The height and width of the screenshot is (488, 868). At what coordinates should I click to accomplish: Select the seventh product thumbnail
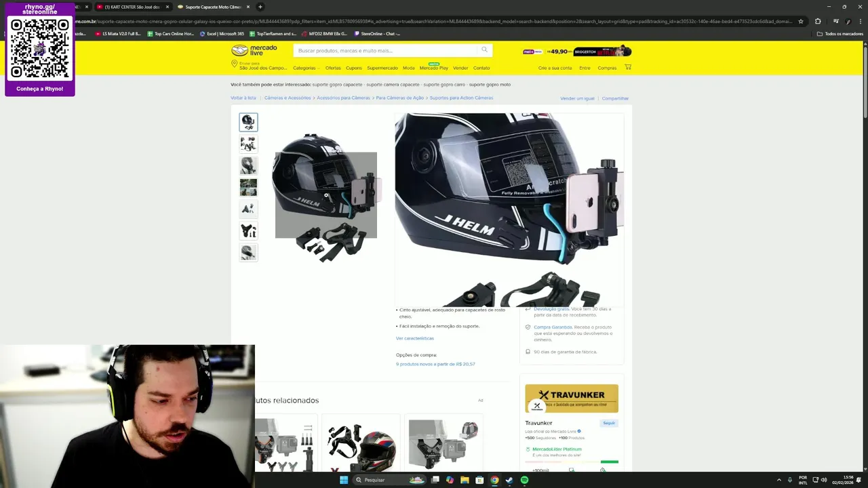tap(248, 252)
